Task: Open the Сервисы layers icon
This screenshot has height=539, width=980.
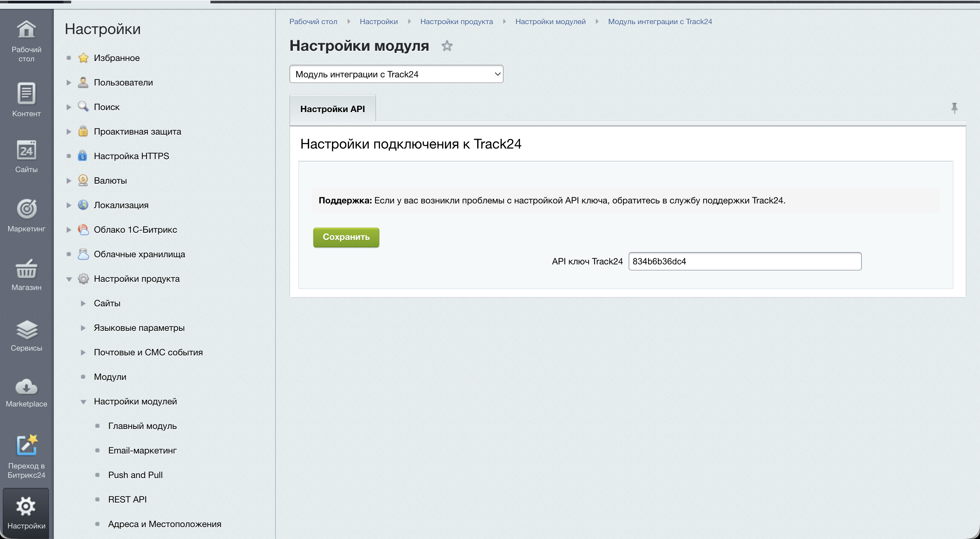Action: (x=26, y=330)
